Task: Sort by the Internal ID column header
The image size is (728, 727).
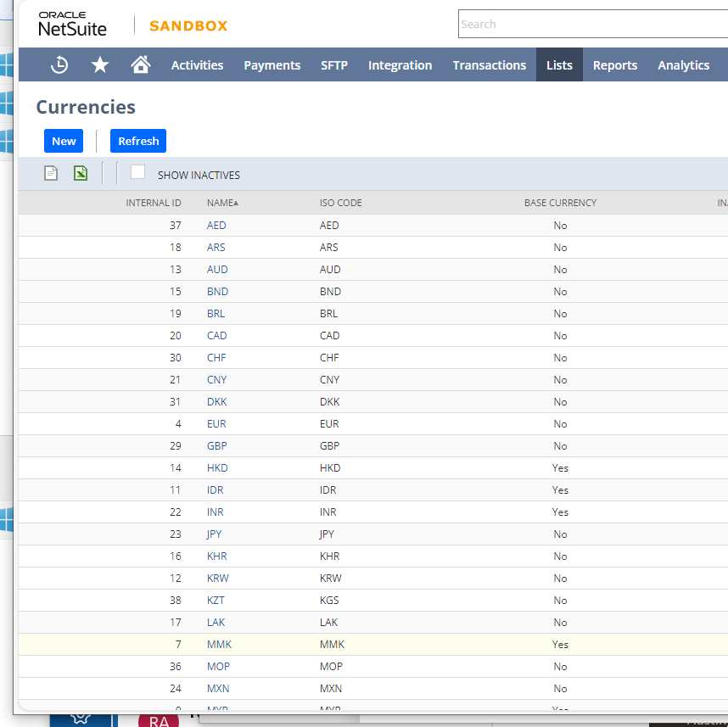Action: pyautogui.click(x=154, y=203)
